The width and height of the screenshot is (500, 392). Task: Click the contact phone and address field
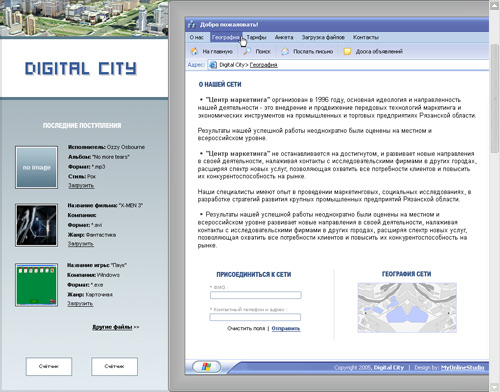(x=255, y=317)
